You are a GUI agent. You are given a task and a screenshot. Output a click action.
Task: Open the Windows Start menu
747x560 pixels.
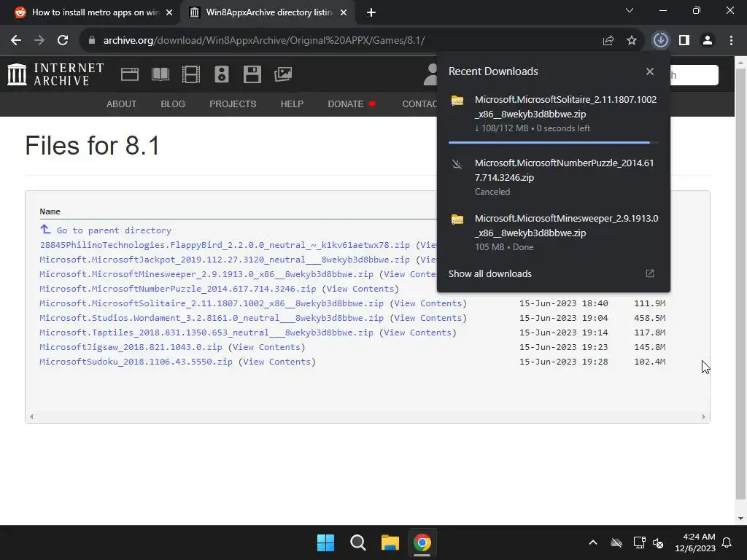pos(326,542)
